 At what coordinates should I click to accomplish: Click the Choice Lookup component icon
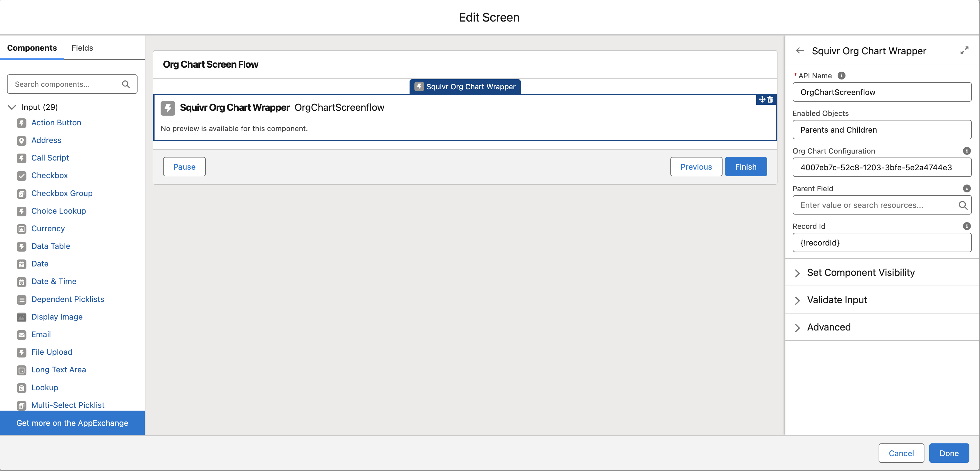[22, 211]
